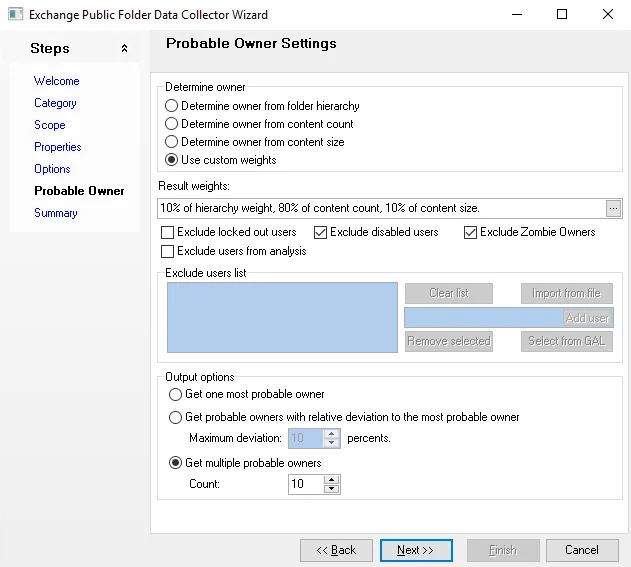Screen dimensions: 631x567
Task: Click the Count value field
Action: [305, 484]
